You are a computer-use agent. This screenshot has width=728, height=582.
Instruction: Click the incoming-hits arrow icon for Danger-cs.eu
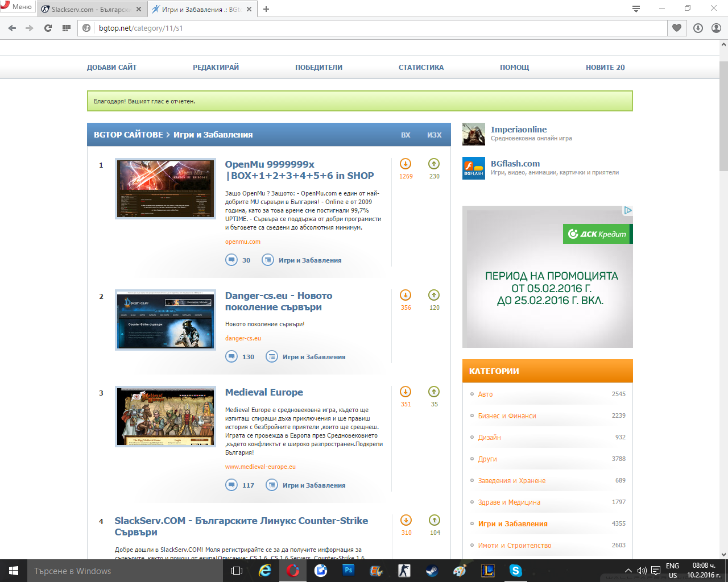pos(406,295)
